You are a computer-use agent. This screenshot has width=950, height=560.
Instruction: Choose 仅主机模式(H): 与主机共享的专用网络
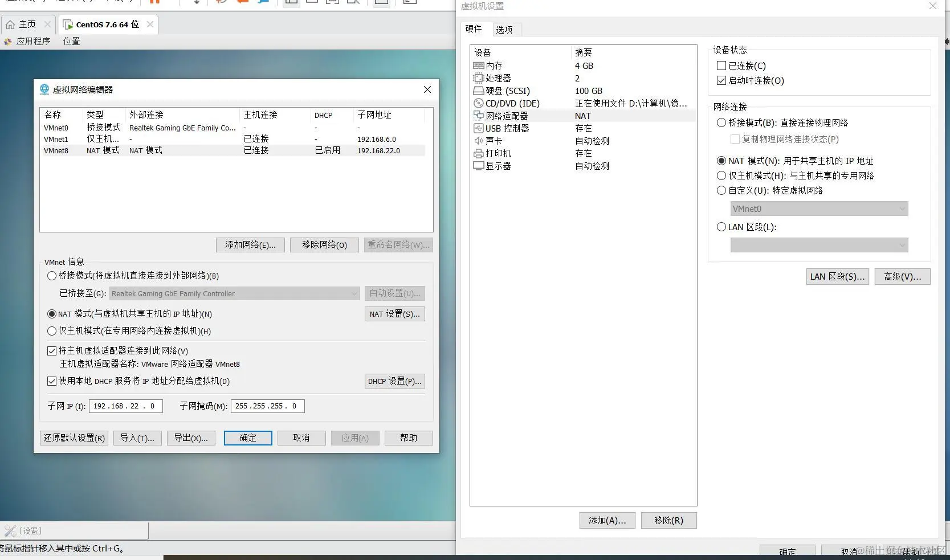click(721, 175)
